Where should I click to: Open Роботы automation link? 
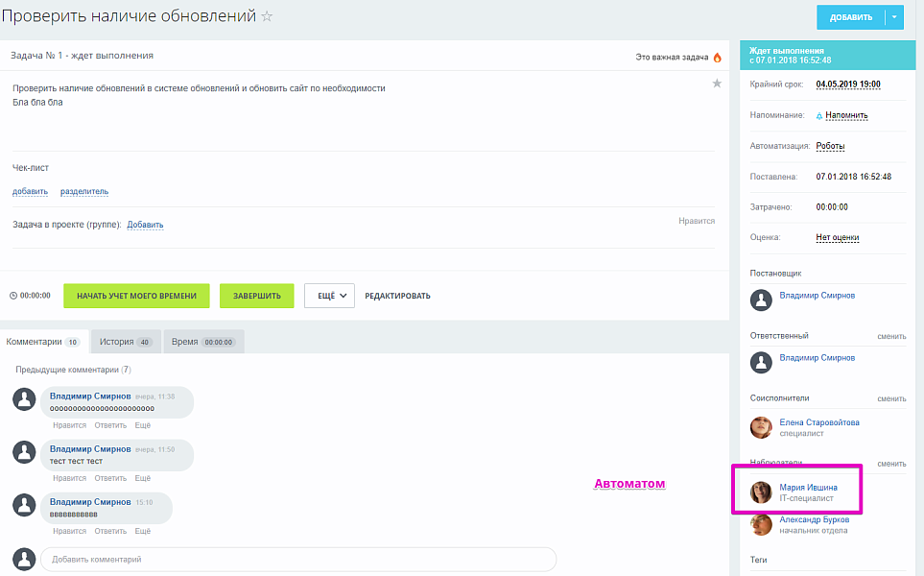tap(830, 146)
